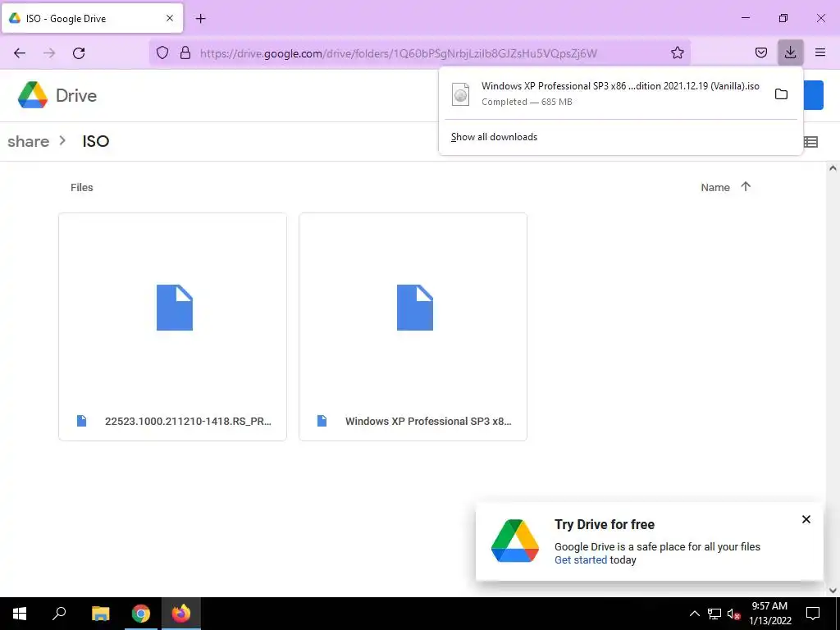Navigate to the share breadcrumb folder
Screen dimensions: 840x630
pyautogui.click(x=29, y=141)
